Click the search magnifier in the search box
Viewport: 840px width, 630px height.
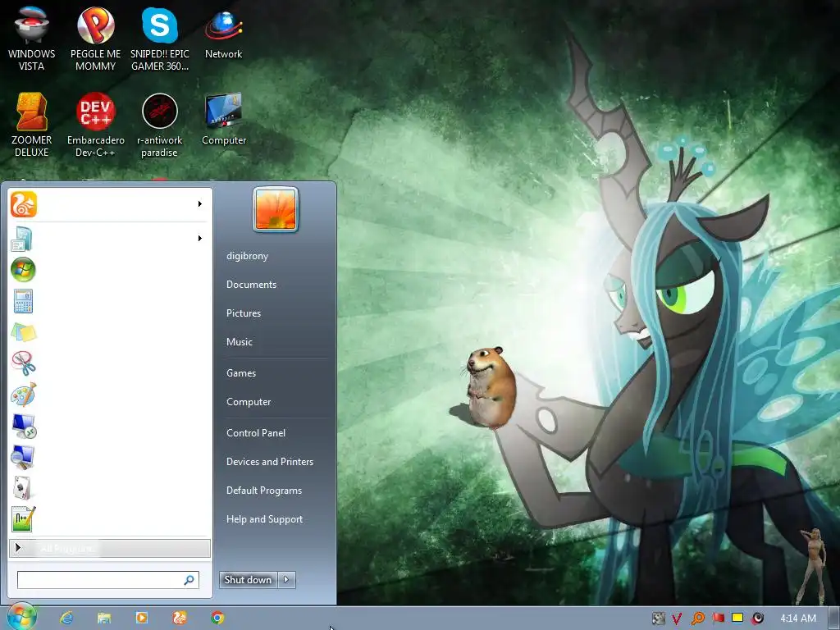click(189, 580)
